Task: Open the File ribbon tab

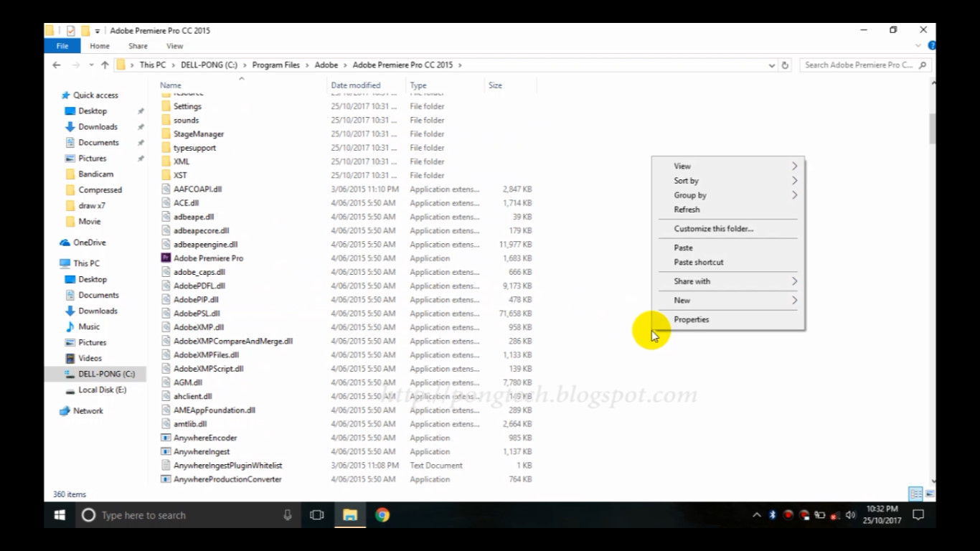Action: coord(62,46)
